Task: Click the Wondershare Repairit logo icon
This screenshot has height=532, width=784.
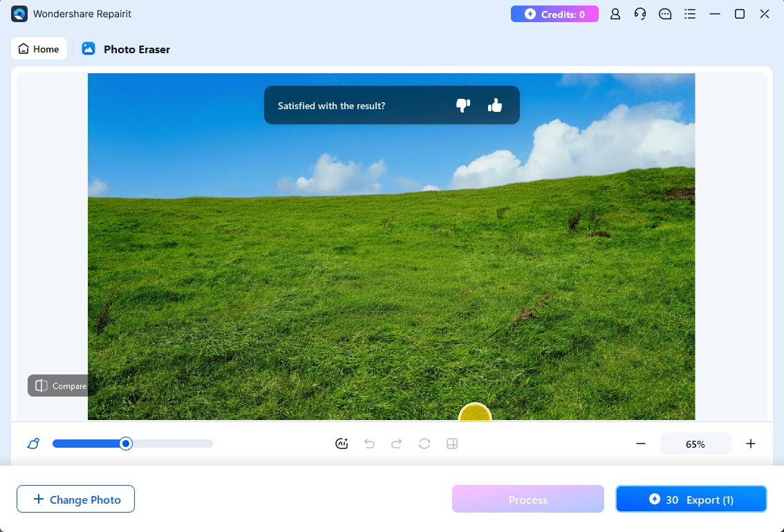Action: (19, 14)
